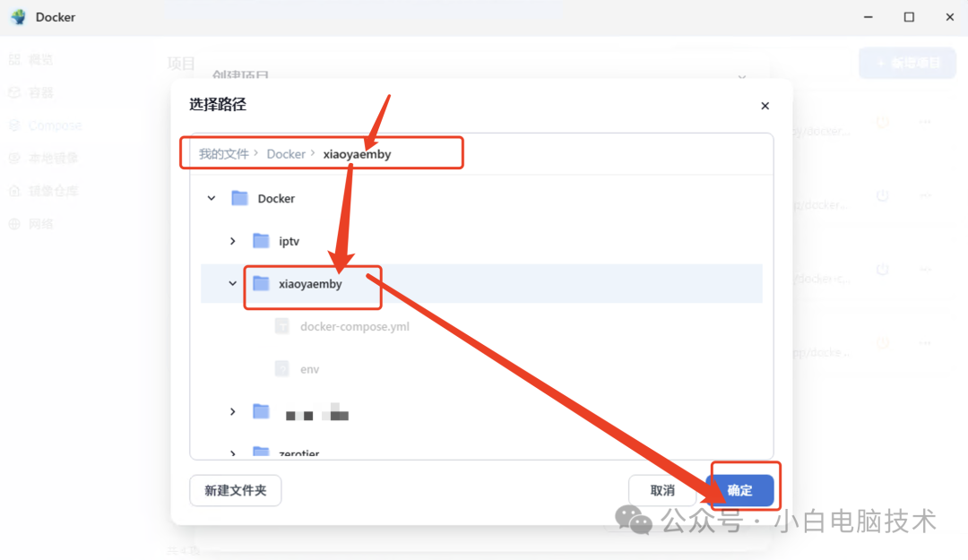Click the Docker whale app icon
968x560 pixels.
(x=19, y=17)
